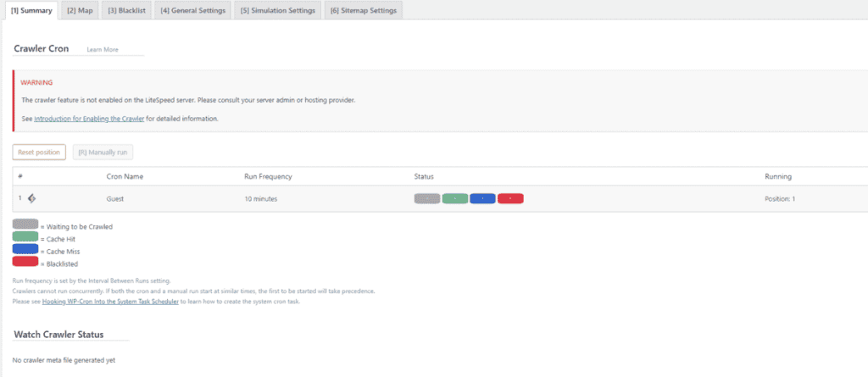
Task: Open Introduction for Enabling the Crawler link
Action: click(x=89, y=119)
